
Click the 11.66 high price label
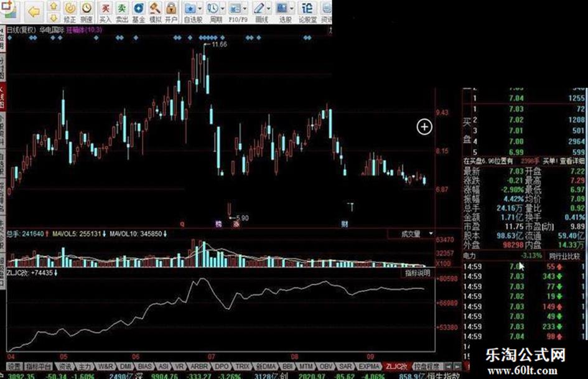(219, 44)
